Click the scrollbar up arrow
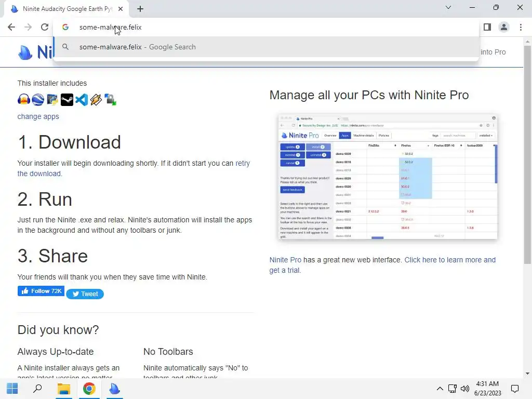This screenshot has height=399, width=532. click(527, 42)
